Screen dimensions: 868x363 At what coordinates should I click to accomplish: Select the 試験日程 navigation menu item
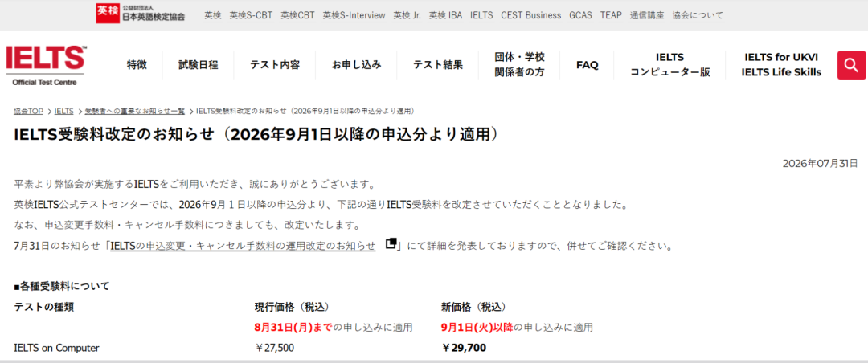[x=199, y=65]
